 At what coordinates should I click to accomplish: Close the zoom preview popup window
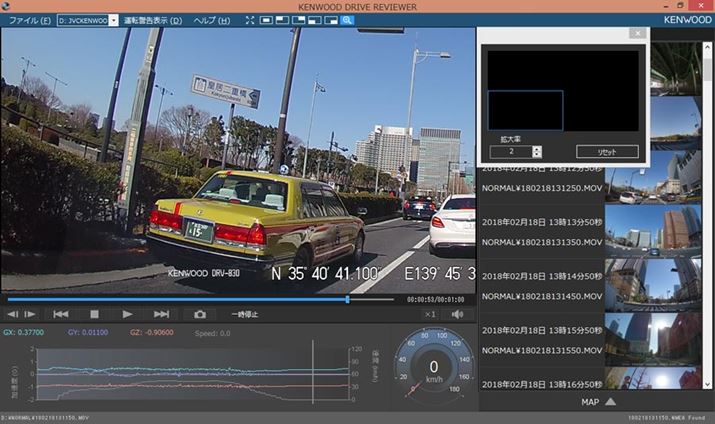pos(636,33)
